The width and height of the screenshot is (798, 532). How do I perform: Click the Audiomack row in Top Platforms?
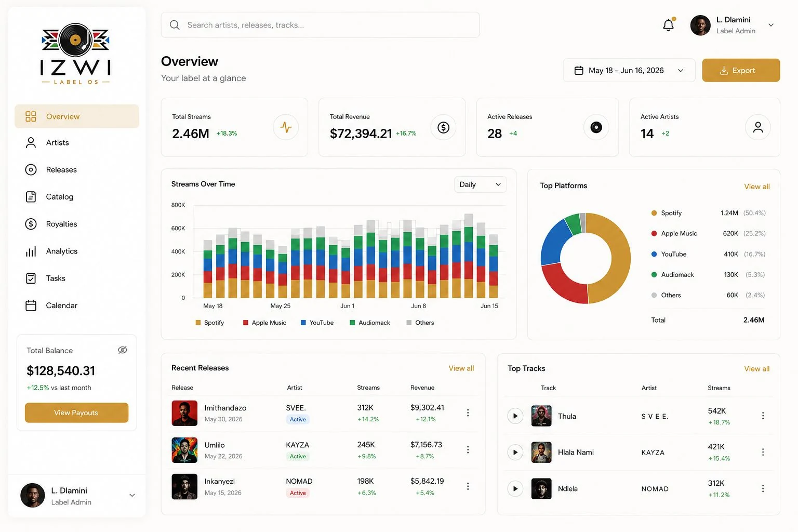708,275
